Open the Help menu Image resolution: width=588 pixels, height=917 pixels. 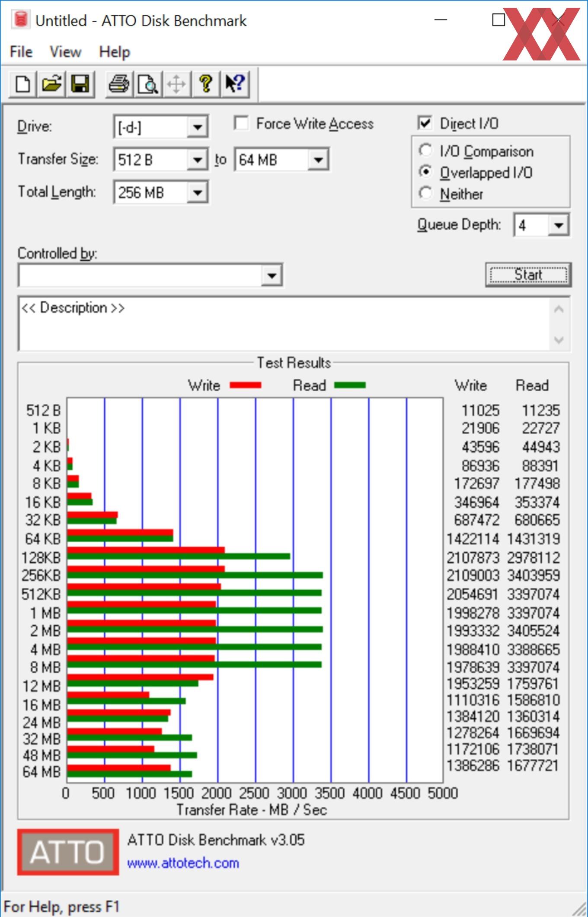coord(115,52)
